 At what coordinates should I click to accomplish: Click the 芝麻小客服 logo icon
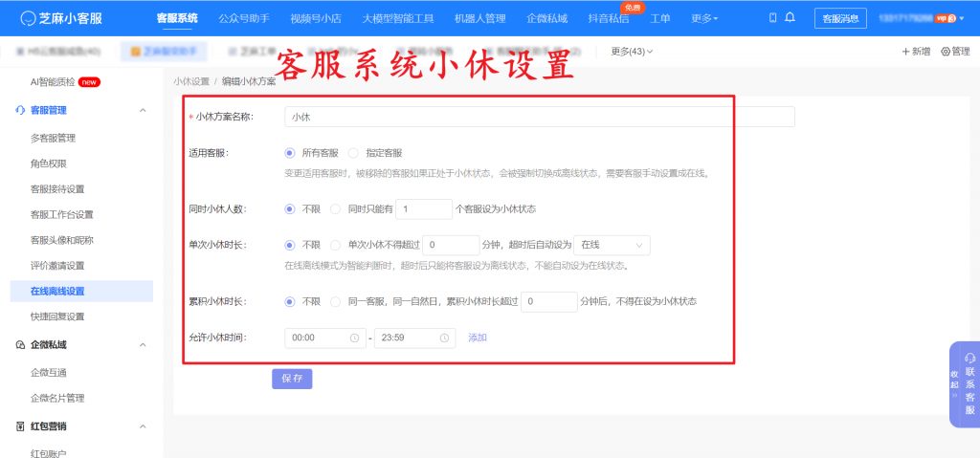pyautogui.click(x=28, y=18)
